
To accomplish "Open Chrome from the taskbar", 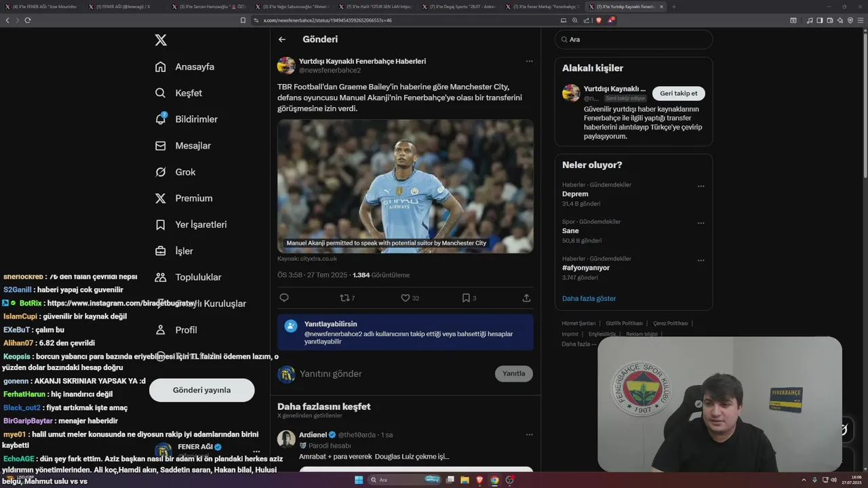I will pyautogui.click(x=494, y=480).
